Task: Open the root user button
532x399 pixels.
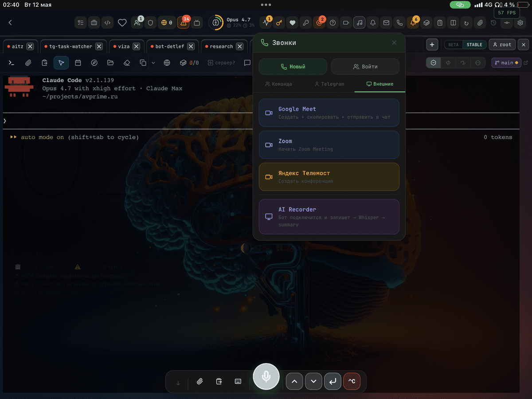Action: pos(501,45)
